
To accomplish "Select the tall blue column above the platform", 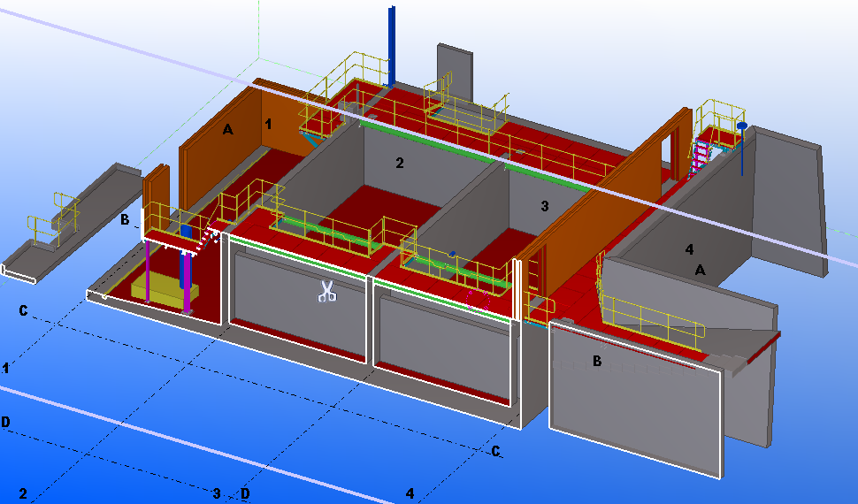I will [x=392, y=46].
